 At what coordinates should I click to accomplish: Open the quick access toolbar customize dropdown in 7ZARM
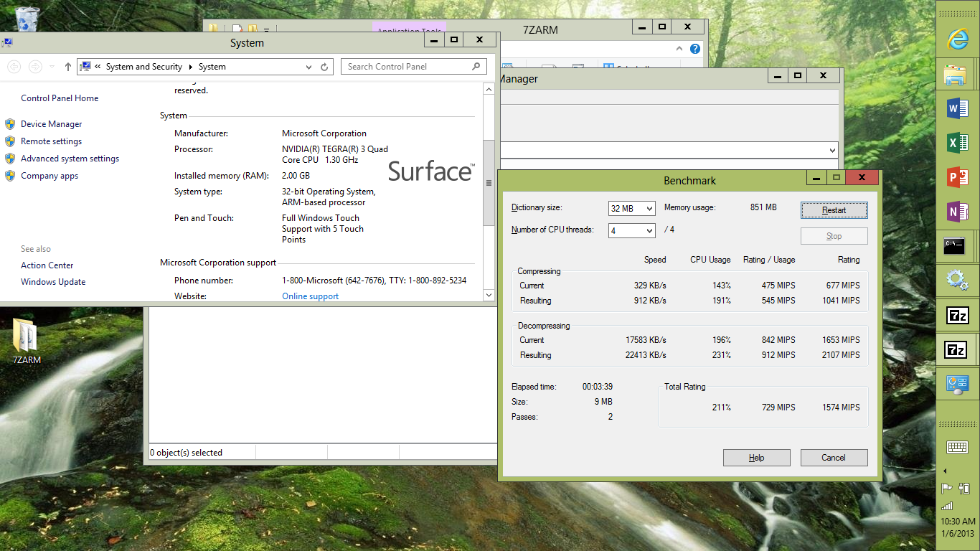tap(266, 30)
